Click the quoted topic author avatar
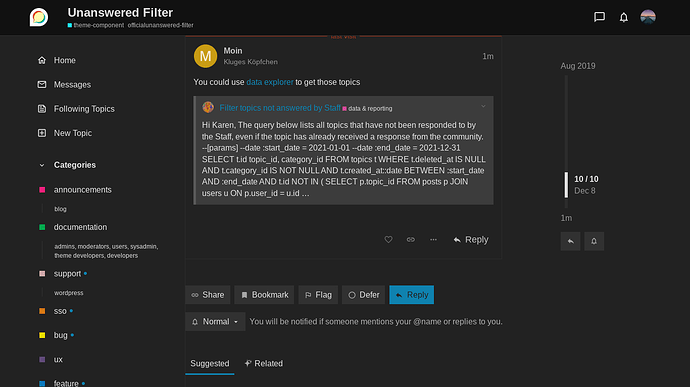The height and width of the screenshot is (387, 690). [208, 107]
